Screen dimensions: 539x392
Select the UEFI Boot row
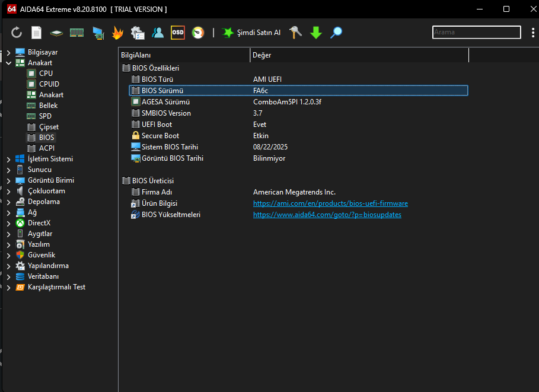point(298,125)
